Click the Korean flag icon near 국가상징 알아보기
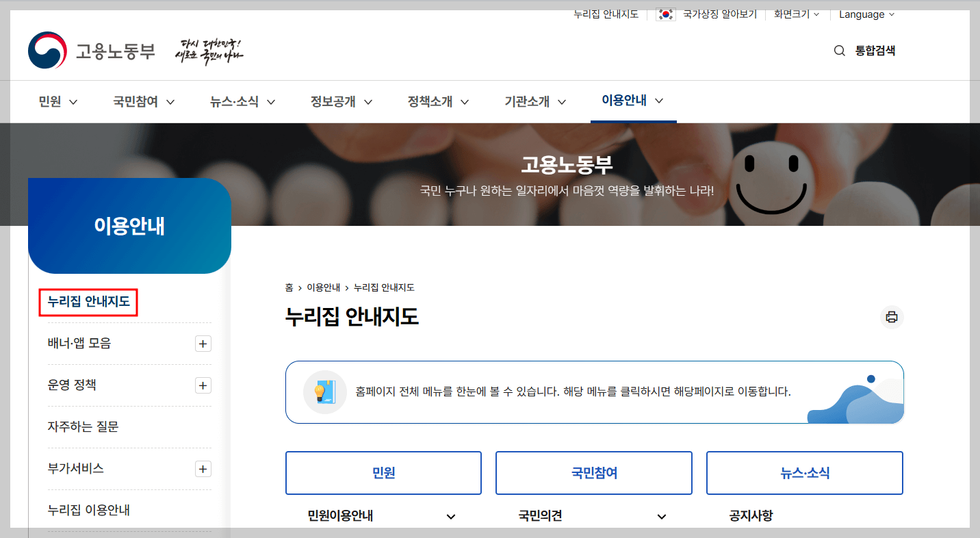The height and width of the screenshot is (538, 980). [x=665, y=13]
